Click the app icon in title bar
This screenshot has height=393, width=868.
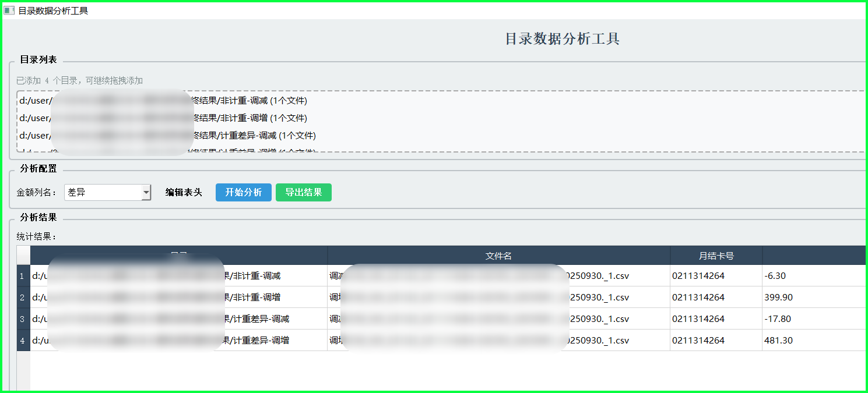(9, 10)
